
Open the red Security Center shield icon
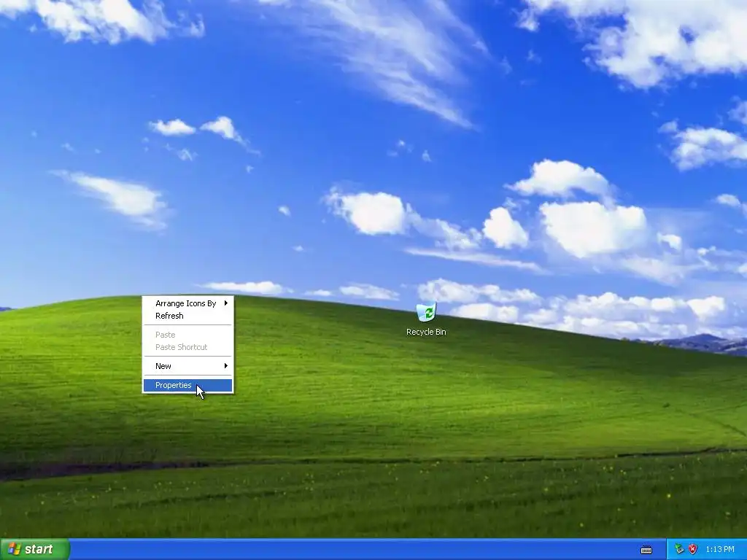(693, 549)
